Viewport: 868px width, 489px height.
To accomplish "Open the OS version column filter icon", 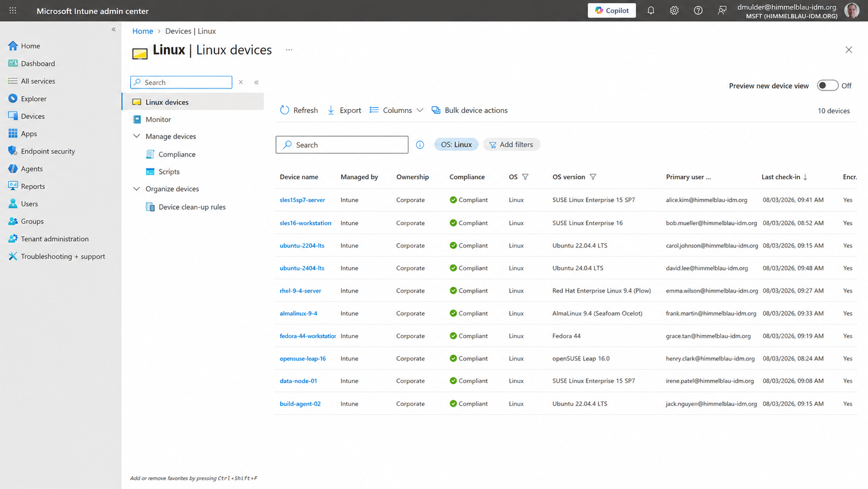I will tap(593, 177).
